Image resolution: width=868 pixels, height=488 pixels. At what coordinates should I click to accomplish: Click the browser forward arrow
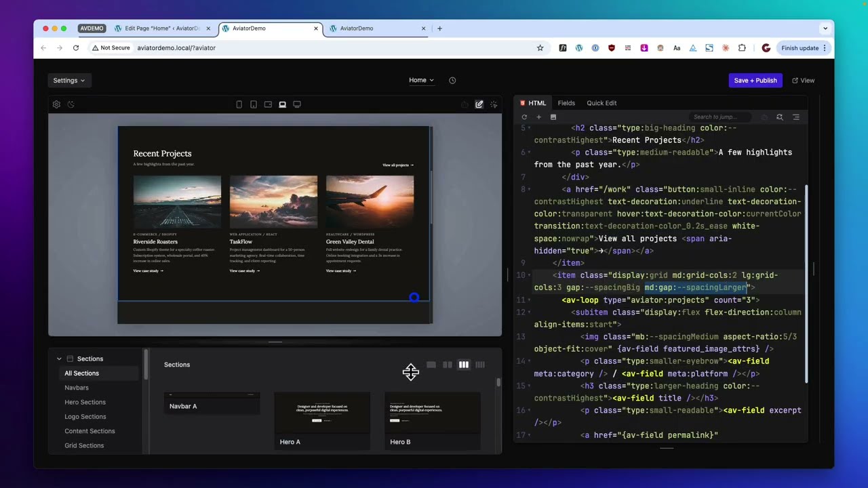point(60,48)
